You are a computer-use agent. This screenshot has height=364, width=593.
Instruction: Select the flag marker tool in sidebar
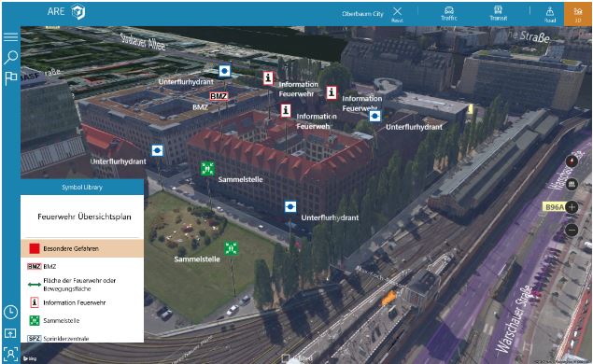tap(10, 78)
